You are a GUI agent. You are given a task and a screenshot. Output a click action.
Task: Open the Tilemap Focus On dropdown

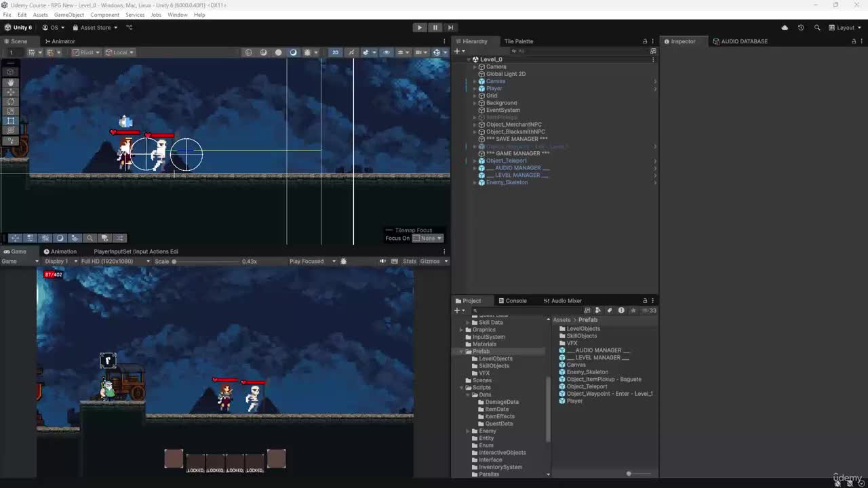pos(427,238)
